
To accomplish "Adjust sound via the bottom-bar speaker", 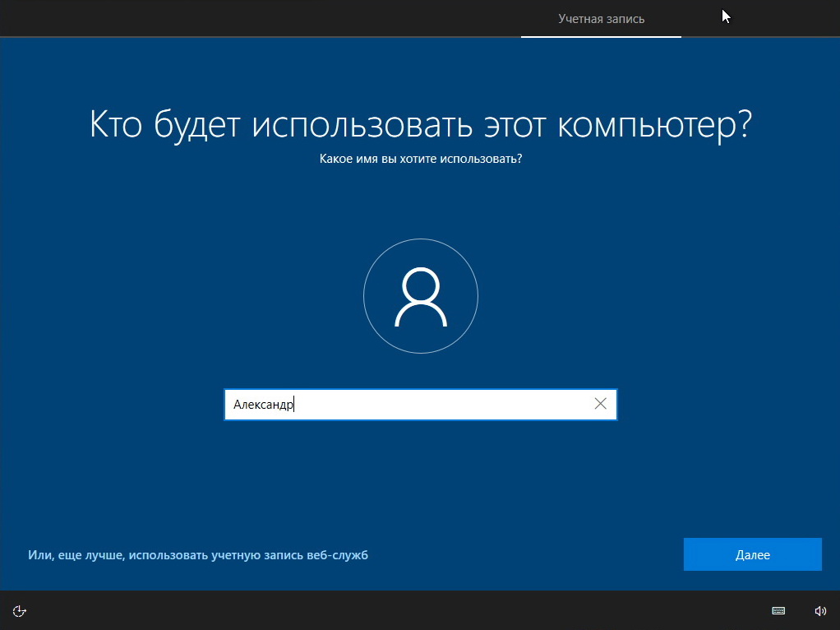I will (x=819, y=610).
